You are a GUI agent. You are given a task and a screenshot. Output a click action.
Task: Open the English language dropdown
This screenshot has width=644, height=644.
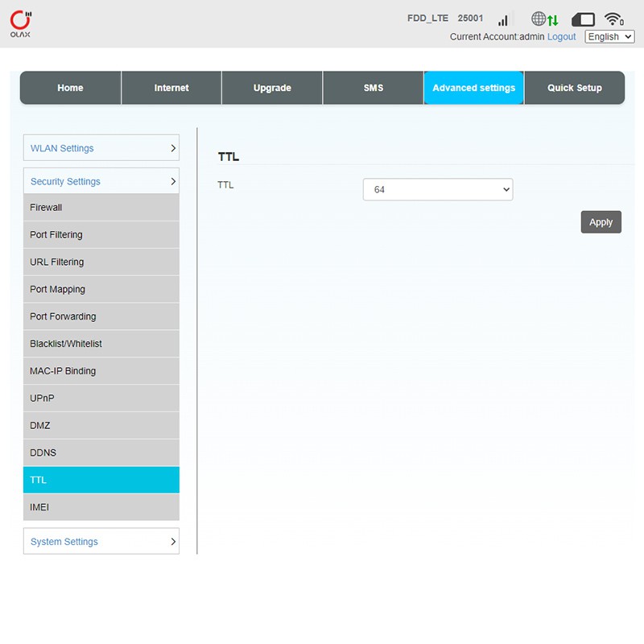[609, 37]
